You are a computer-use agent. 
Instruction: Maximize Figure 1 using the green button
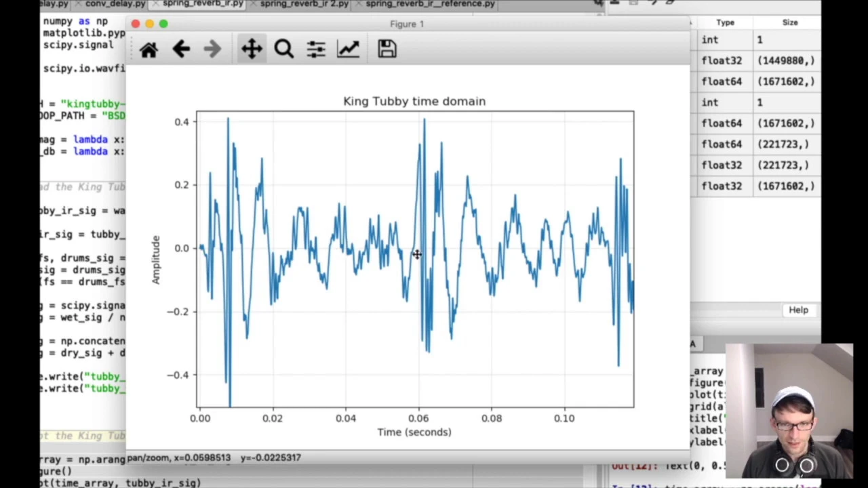tap(163, 24)
